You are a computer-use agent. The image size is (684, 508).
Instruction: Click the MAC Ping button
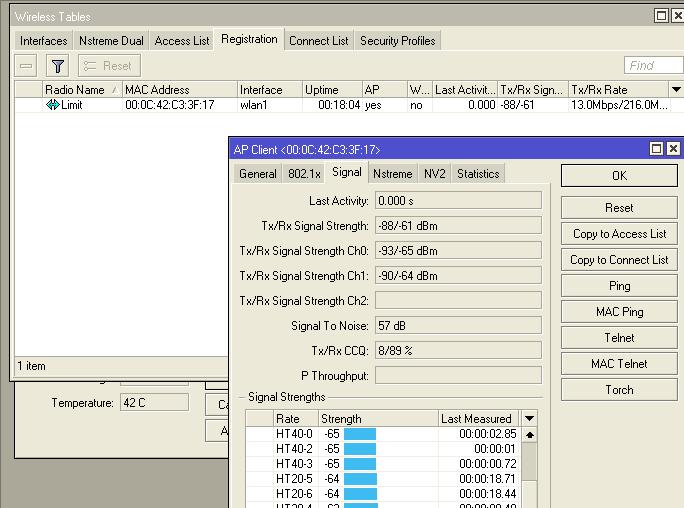[619, 312]
